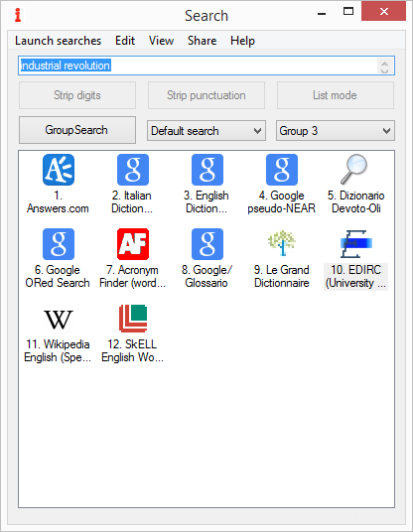Image resolution: width=413 pixels, height=532 pixels.
Task: Launch the Answers.com search icon
Action: (59, 170)
